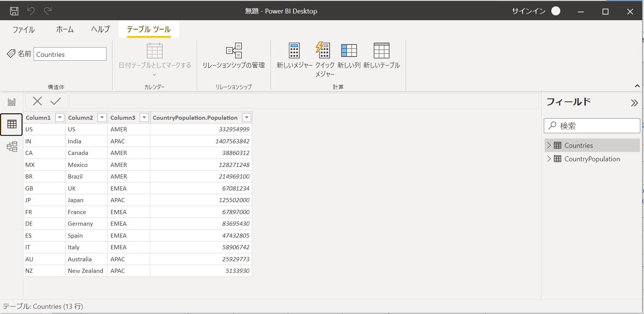The width and height of the screenshot is (644, 314).
Task: Click the Australia cell
Action: 86,259
